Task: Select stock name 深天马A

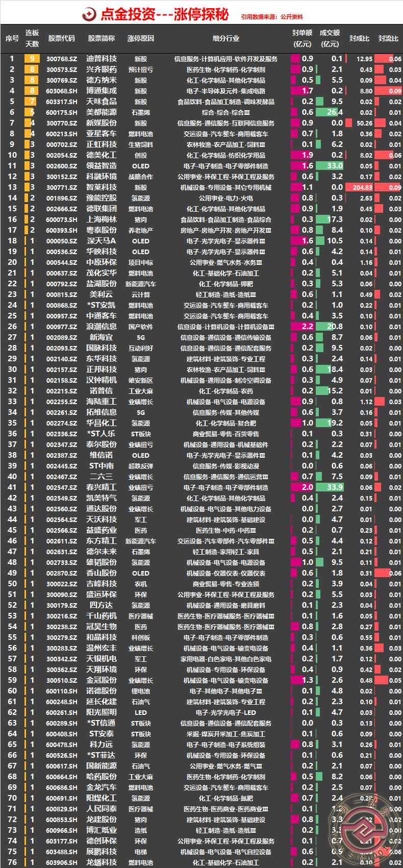Action: point(102,241)
